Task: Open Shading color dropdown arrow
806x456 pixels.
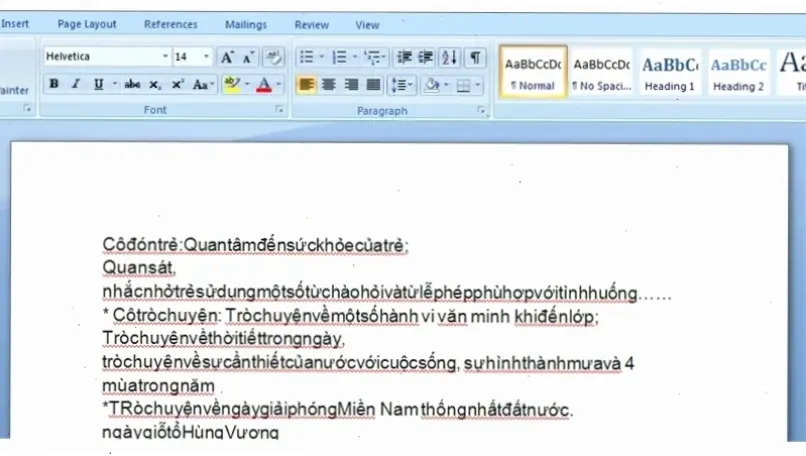Action: coord(446,84)
